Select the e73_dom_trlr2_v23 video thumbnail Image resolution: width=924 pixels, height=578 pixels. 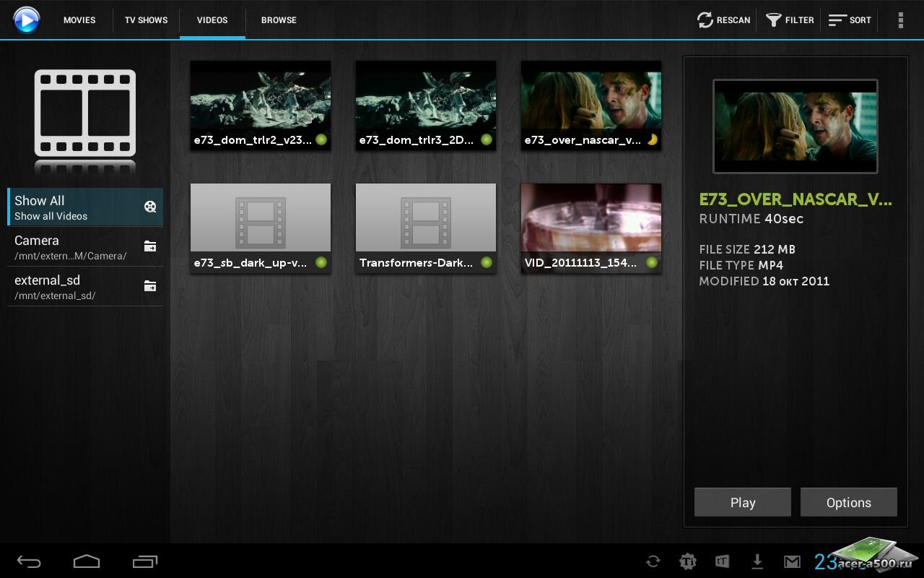pyautogui.click(x=261, y=105)
